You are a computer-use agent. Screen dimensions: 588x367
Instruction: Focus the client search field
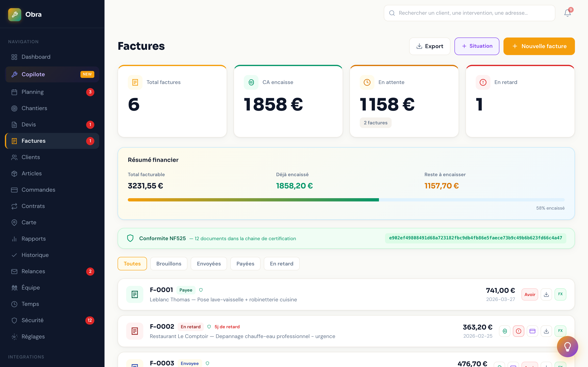(469, 13)
